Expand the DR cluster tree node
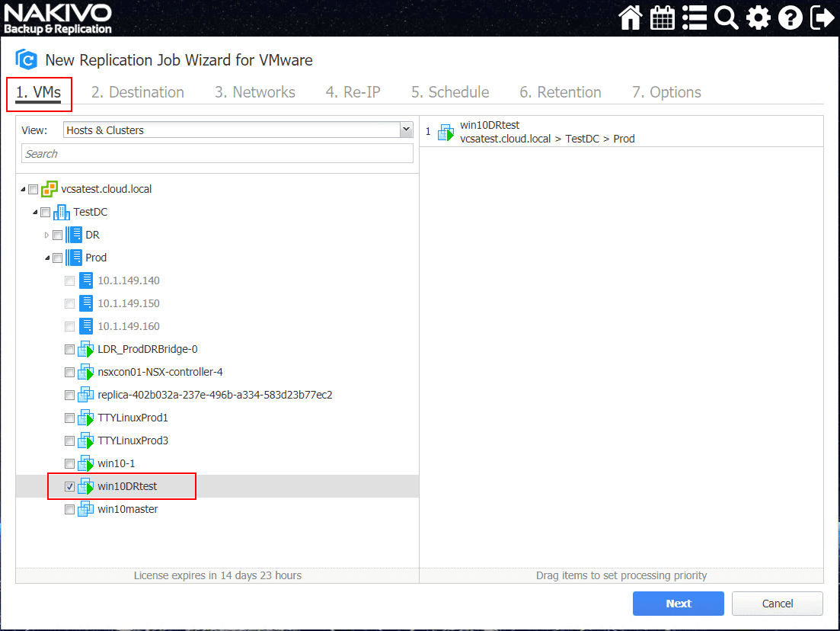The height and width of the screenshot is (631, 840). (46, 235)
